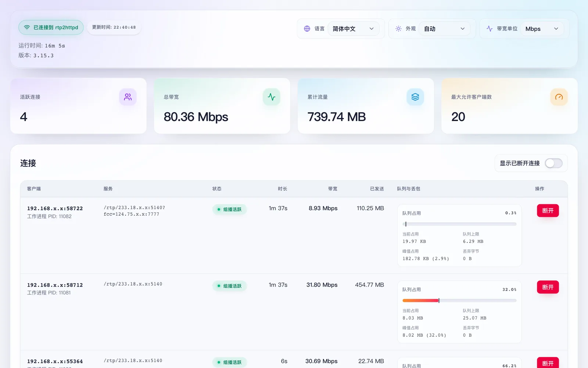This screenshot has width=588, height=368.
Task: Click service path with fcc=124.75.x.x:7777
Action: [x=134, y=211]
